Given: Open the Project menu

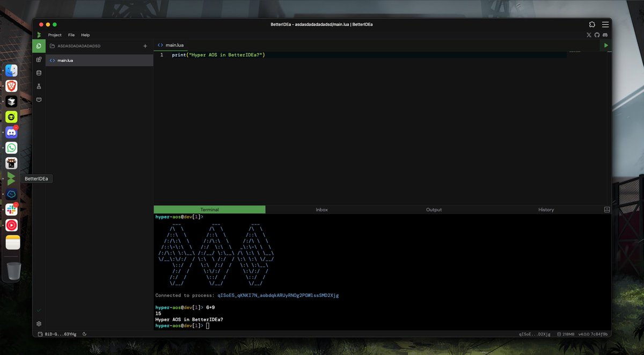Looking at the screenshot, I should 55,35.
